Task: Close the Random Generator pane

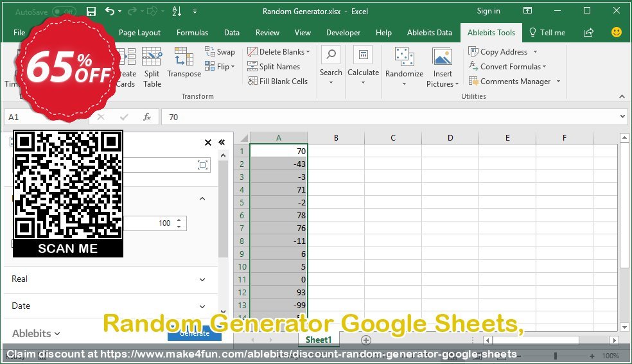Action: point(208,142)
